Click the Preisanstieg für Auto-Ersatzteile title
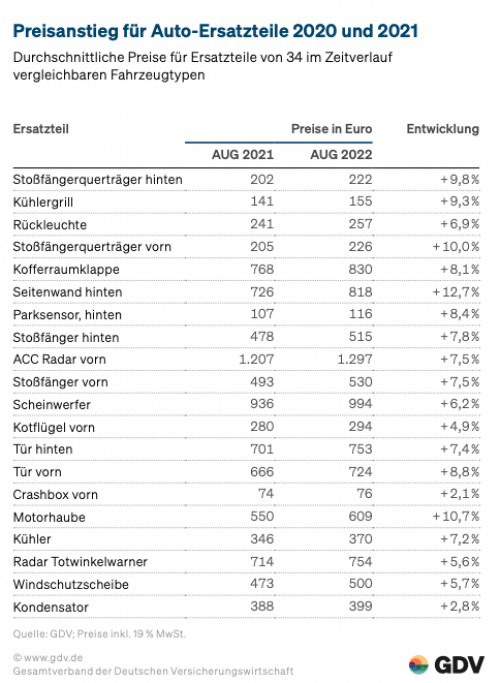Viewport: 500px width, 683px height. 216,31
